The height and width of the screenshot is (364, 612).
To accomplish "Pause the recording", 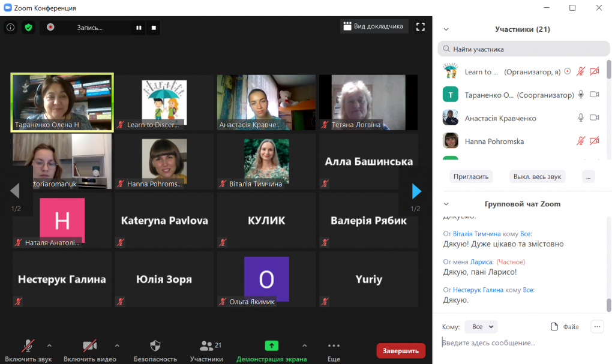I will click(x=139, y=28).
